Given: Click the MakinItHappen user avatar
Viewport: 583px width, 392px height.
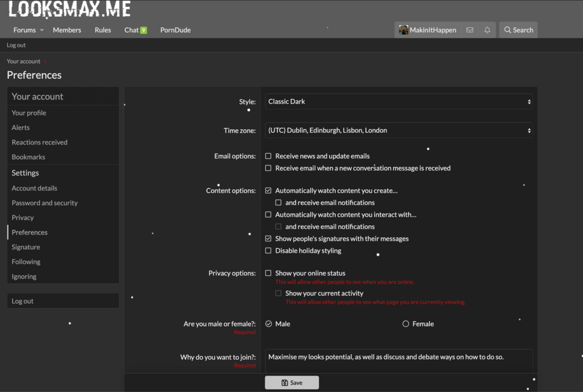Looking at the screenshot, I should click(x=403, y=30).
